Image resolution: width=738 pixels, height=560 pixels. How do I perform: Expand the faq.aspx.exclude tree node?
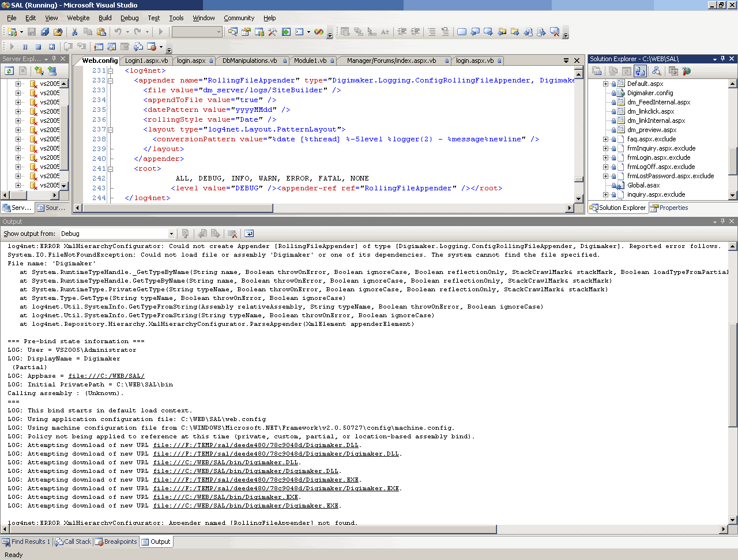point(605,139)
